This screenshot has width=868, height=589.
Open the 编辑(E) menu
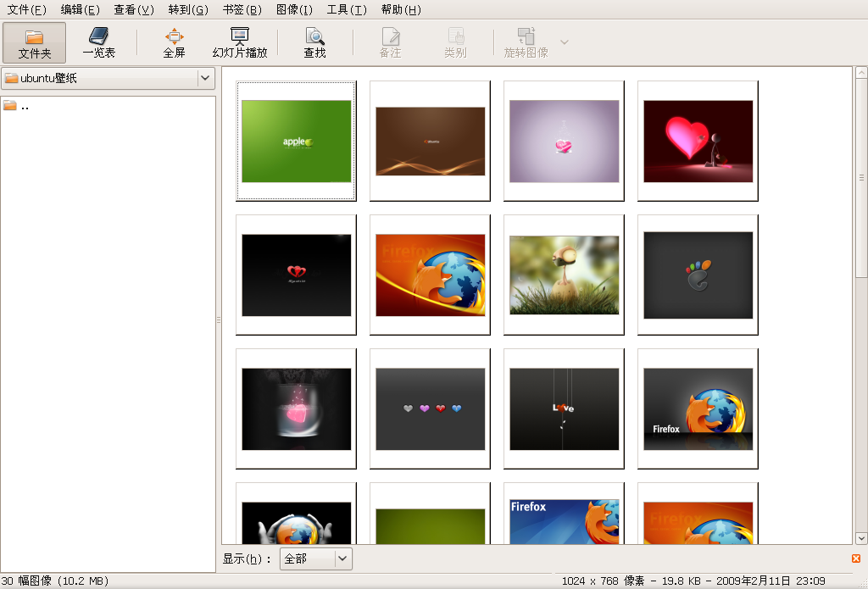click(x=81, y=9)
